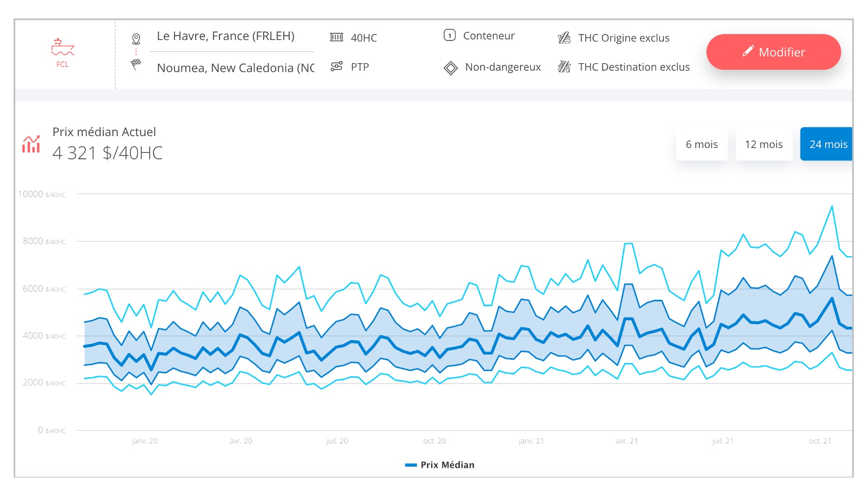This screenshot has width=868, height=484.
Task: Click the FCL ship icon
Action: pos(63,47)
